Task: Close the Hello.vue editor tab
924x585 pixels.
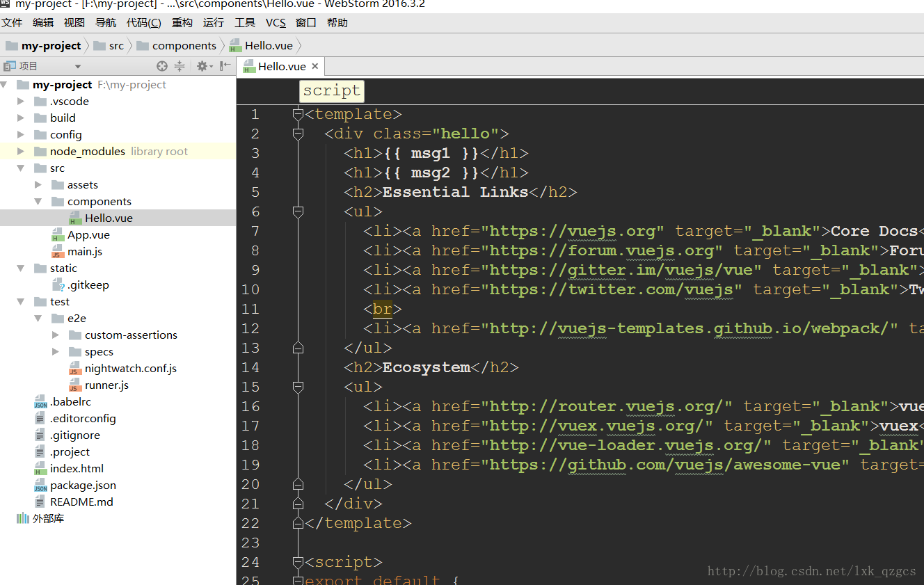Action: (314, 66)
